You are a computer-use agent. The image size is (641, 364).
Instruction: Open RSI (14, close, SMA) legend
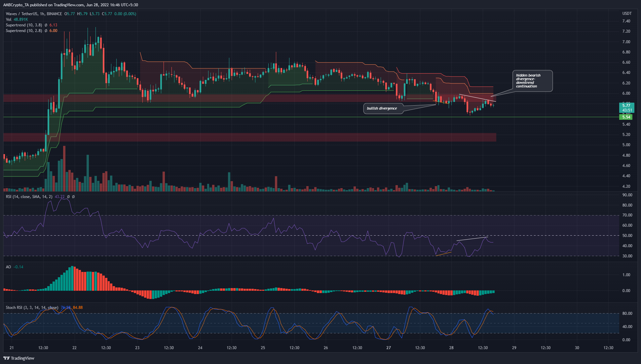click(x=29, y=197)
